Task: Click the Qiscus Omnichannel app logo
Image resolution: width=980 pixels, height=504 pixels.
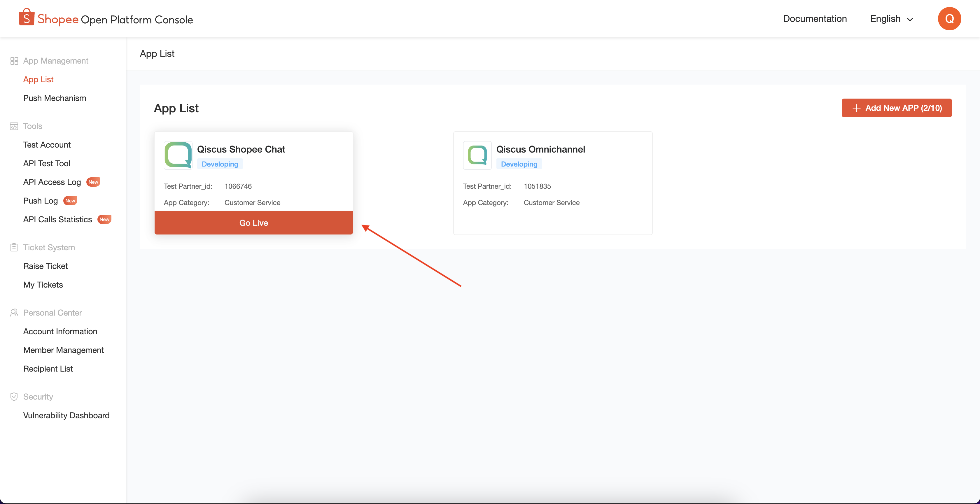Action: pos(477,155)
